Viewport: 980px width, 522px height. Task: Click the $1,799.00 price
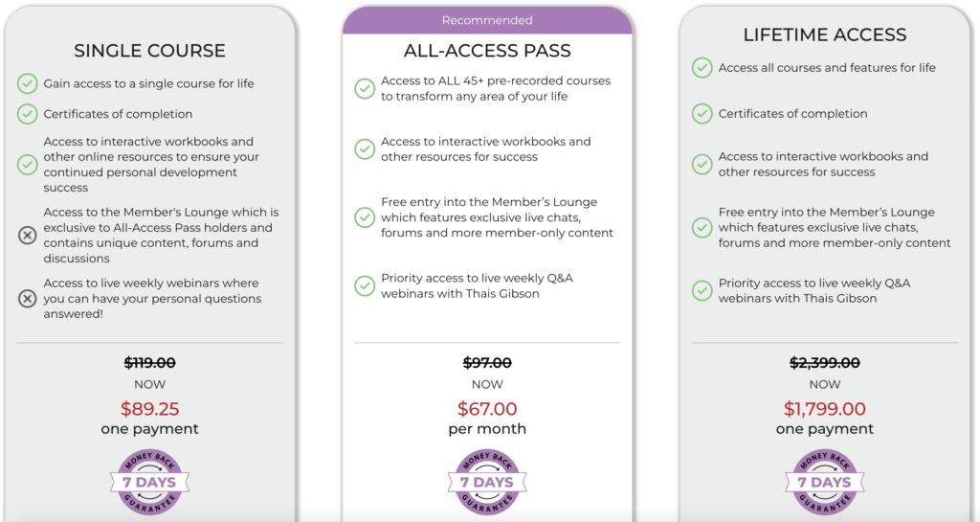pyautogui.click(x=824, y=409)
